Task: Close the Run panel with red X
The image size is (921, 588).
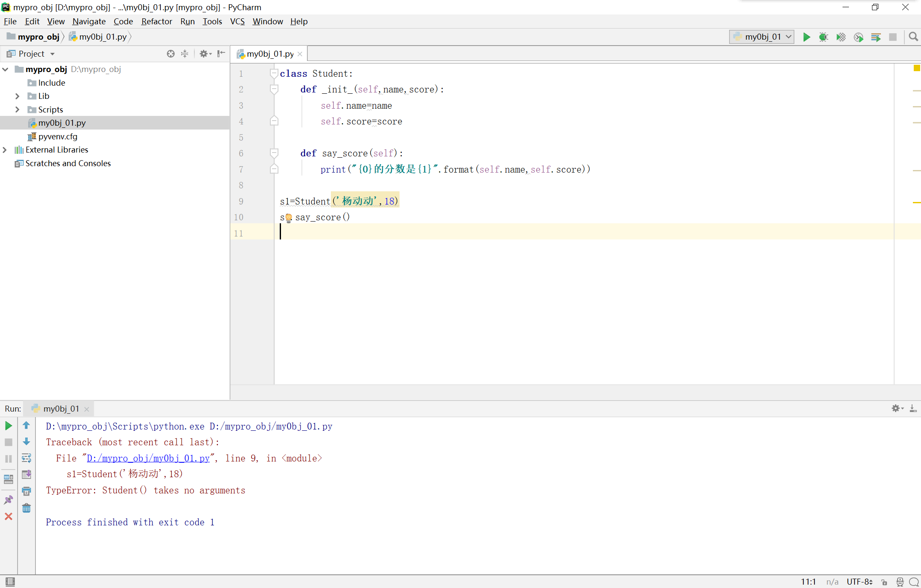Action: pyautogui.click(x=9, y=516)
